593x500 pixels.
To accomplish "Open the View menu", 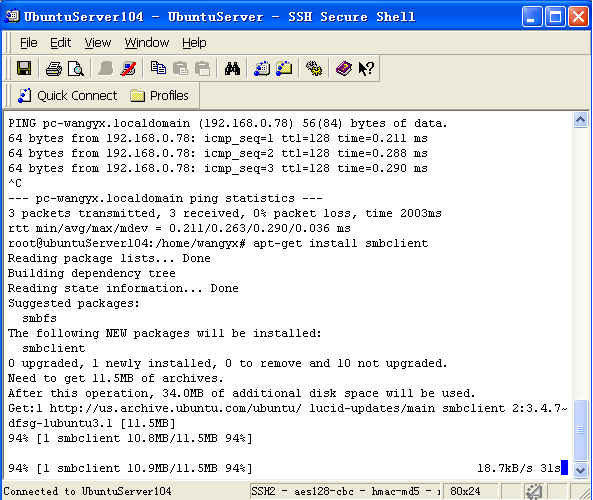I will click(98, 43).
